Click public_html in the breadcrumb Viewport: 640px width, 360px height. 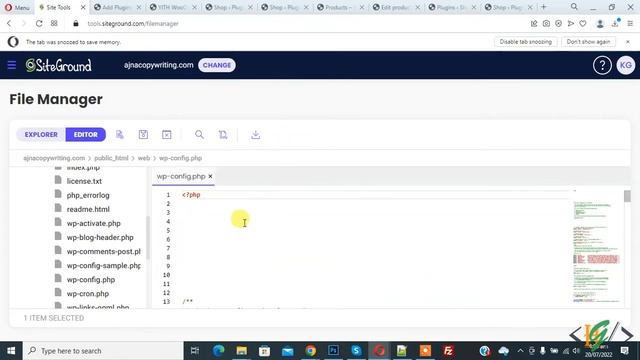pos(111,158)
